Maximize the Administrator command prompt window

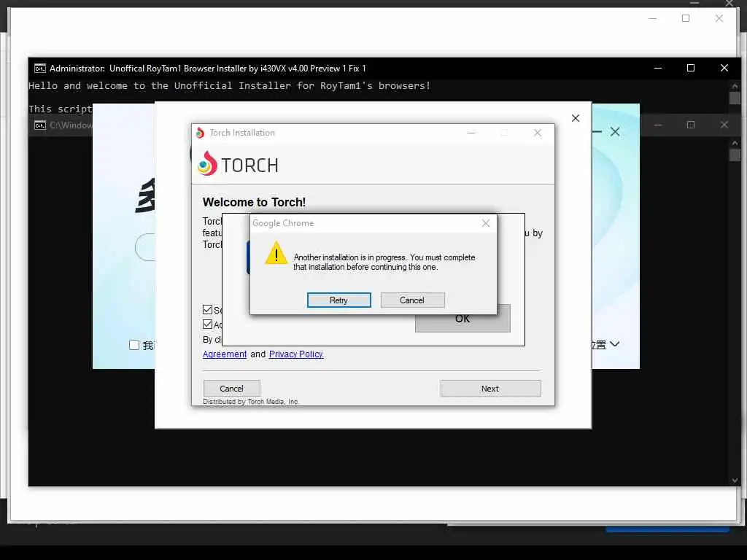coord(691,68)
